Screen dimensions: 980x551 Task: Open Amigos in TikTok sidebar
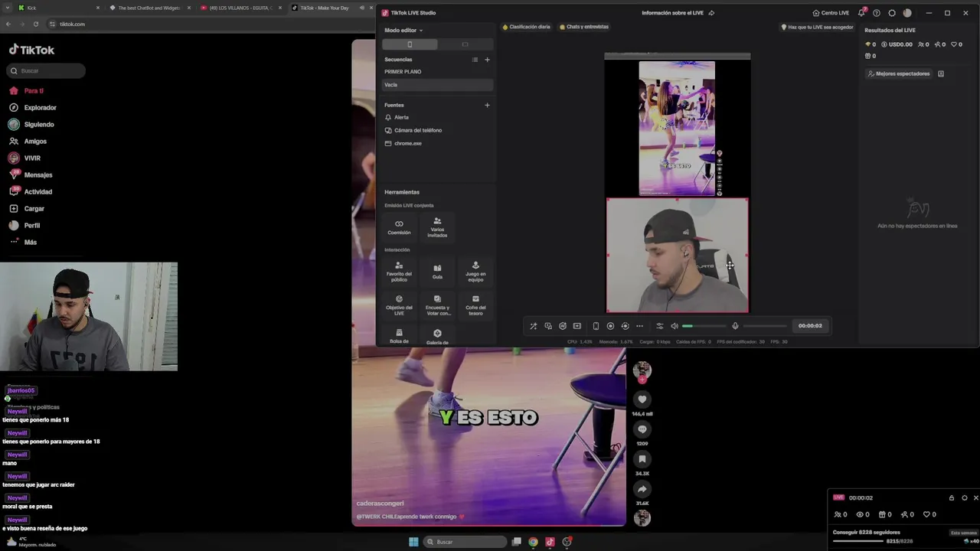click(x=35, y=142)
